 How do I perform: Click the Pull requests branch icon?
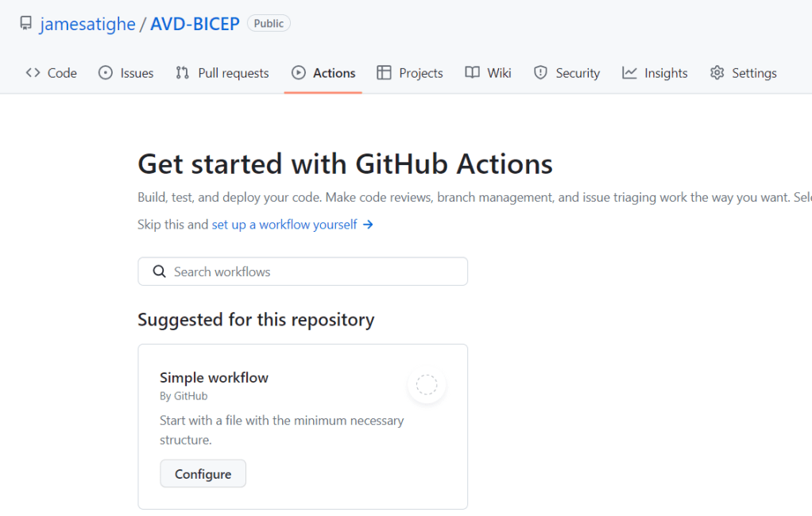183,73
